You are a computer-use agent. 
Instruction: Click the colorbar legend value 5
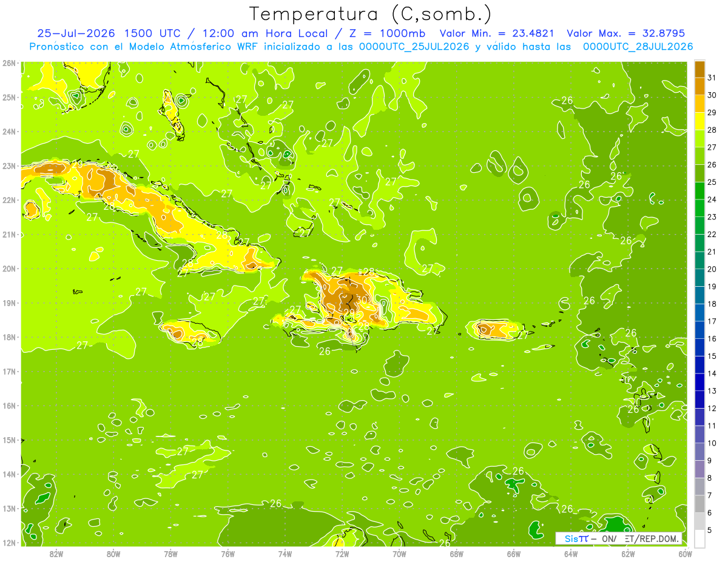click(710, 530)
